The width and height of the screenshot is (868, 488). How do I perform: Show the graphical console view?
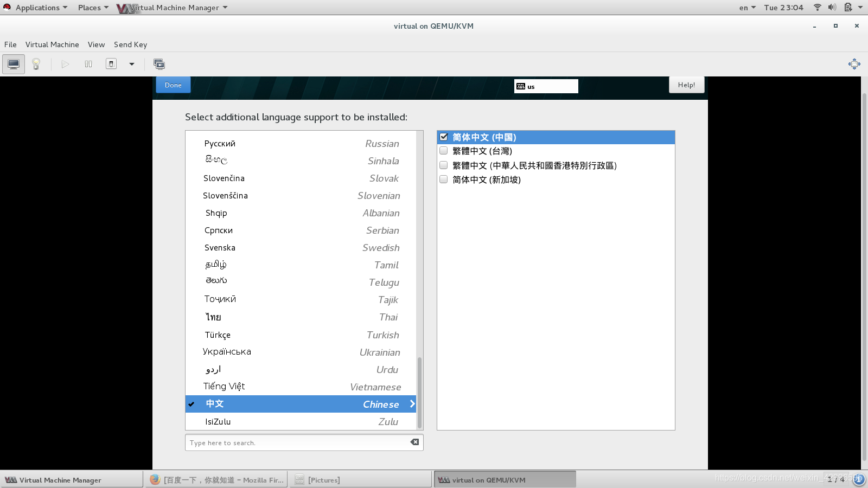pyautogui.click(x=14, y=64)
